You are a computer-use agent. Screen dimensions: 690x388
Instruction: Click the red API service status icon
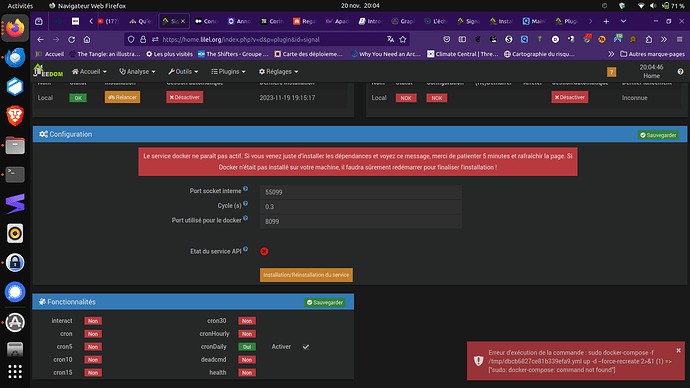(264, 251)
